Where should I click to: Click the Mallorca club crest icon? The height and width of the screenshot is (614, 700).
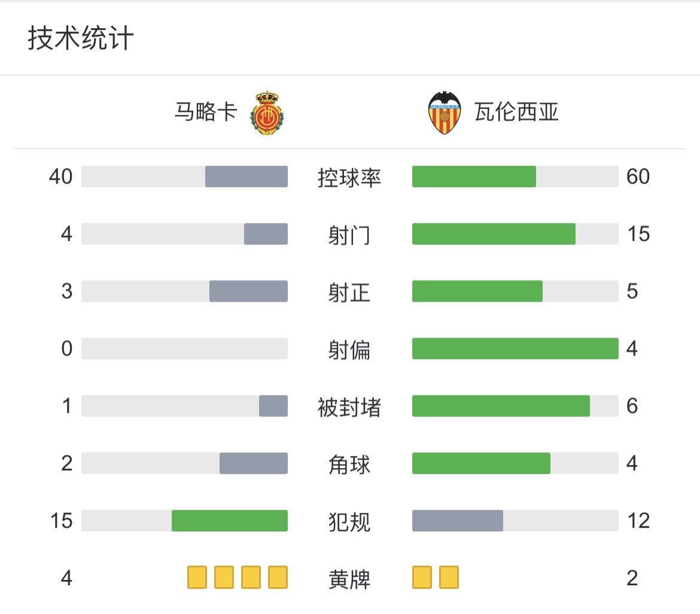coord(267,113)
